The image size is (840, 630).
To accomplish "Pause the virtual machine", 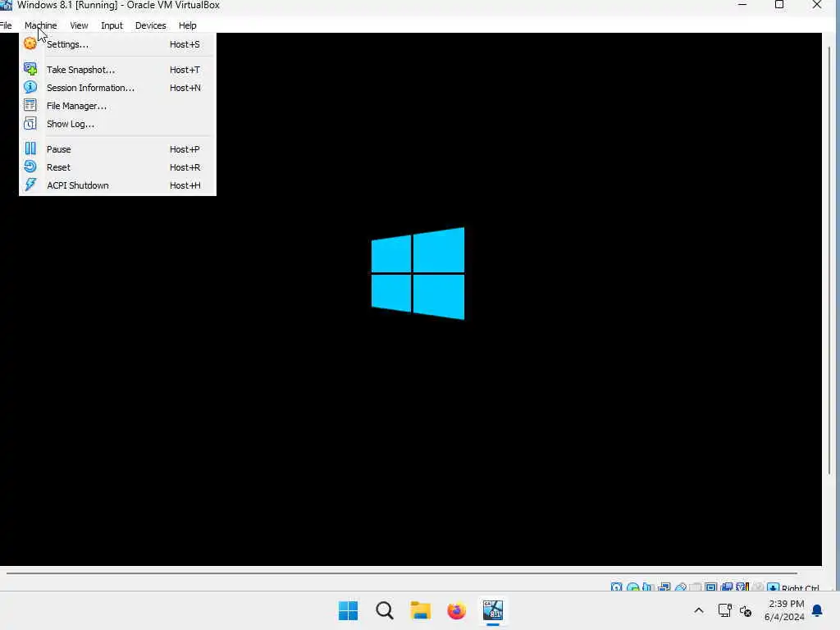I will [117, 149].
